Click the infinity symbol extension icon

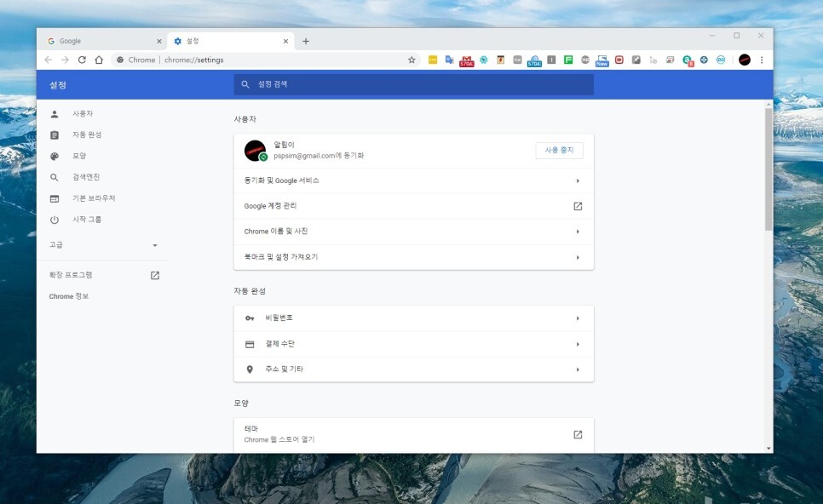point(721,60)
